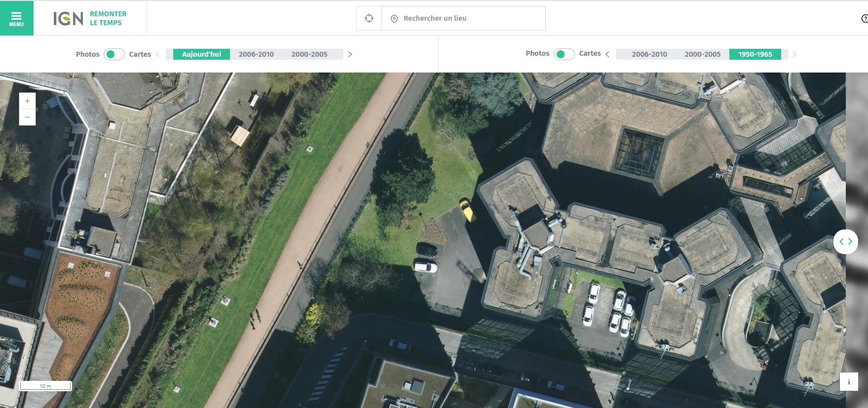The image size is (868, 408).
Task: Open the help question mark icon
Action: (x=865, y=19)
